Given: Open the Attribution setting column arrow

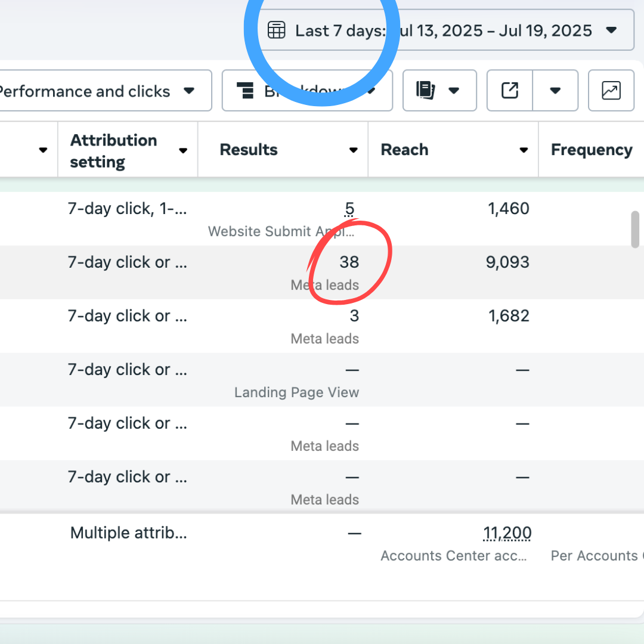Looking at the screenshot, I should coord(184,150).
